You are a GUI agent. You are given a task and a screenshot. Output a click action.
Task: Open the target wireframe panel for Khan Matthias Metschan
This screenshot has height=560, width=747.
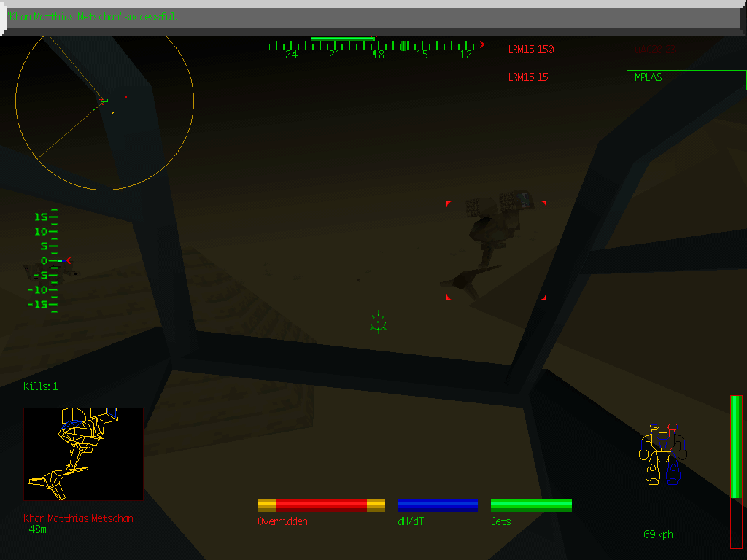pos(83,454)
